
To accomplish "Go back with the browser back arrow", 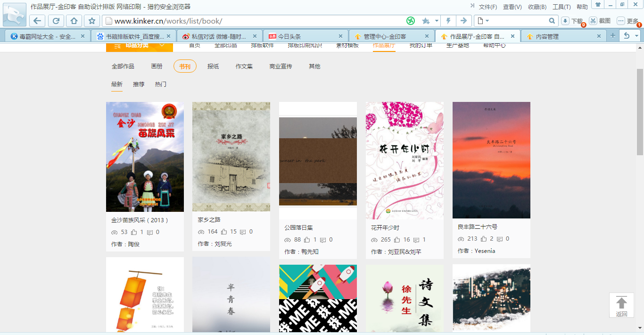I will [37, 21].
